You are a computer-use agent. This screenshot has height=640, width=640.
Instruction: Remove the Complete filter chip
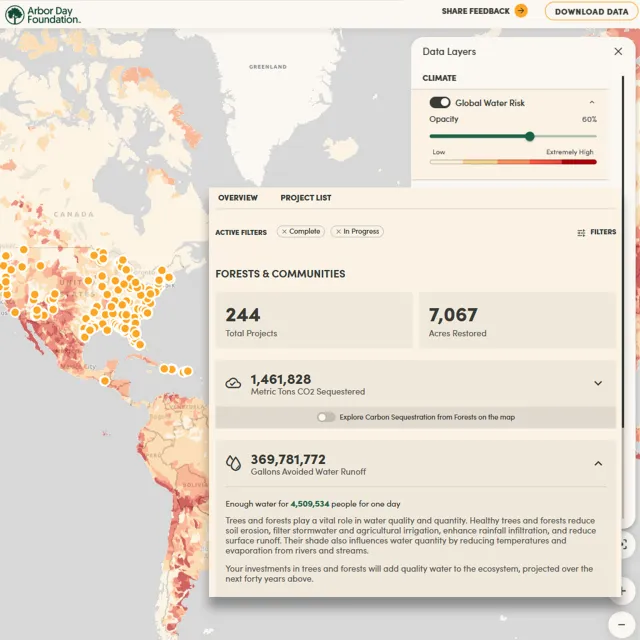pos(285,232)
